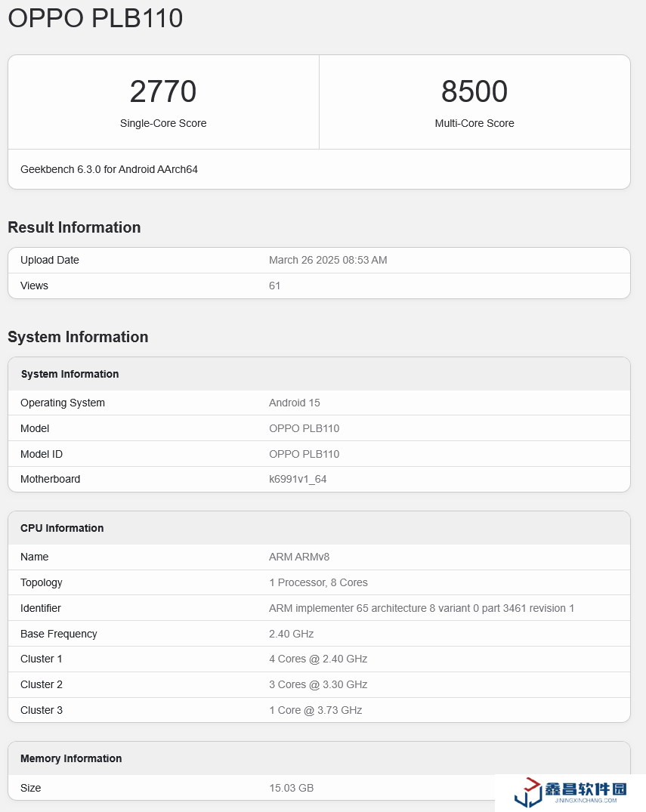Click the watermark logo icon at bottom right
The image size is (646, 812).
(528, 792)
